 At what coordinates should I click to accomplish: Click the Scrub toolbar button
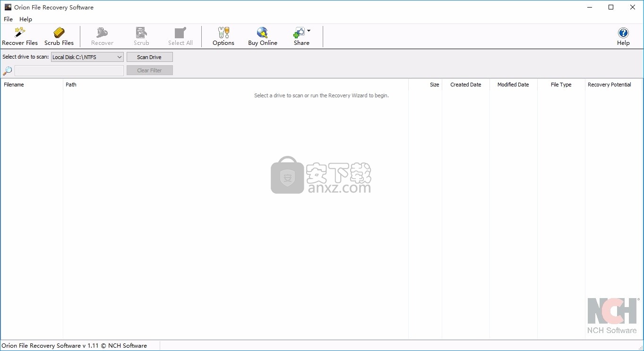pyautogui.click(x=141, y=37)
